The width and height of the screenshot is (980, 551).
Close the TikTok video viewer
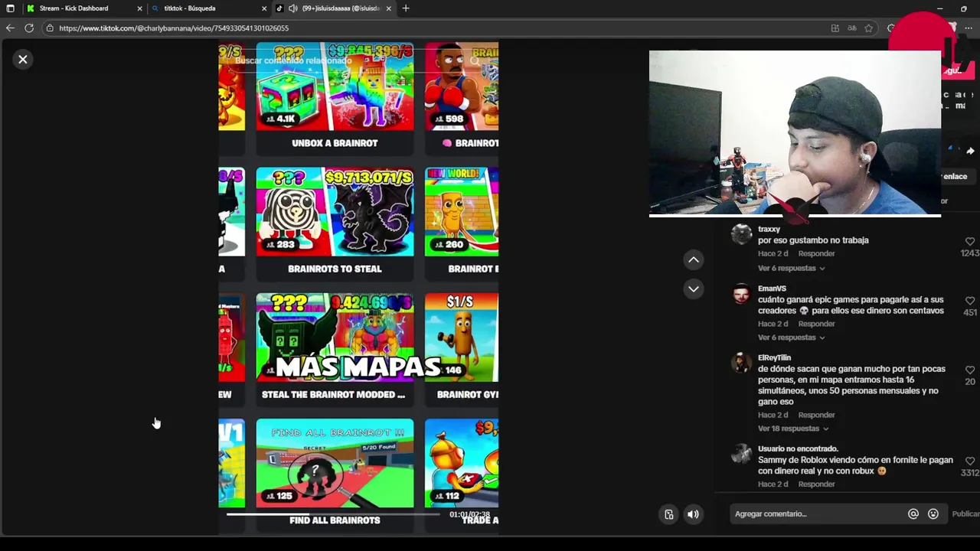pyautogui.click(x=23, y=59)
